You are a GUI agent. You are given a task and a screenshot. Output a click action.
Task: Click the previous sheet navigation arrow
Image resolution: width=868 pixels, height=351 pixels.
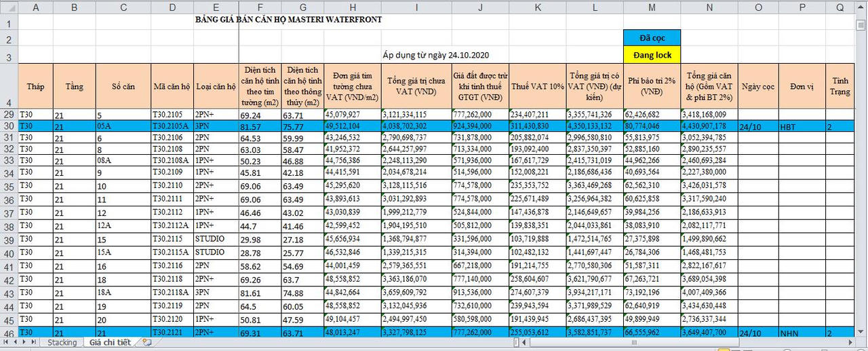coord(16,343)
